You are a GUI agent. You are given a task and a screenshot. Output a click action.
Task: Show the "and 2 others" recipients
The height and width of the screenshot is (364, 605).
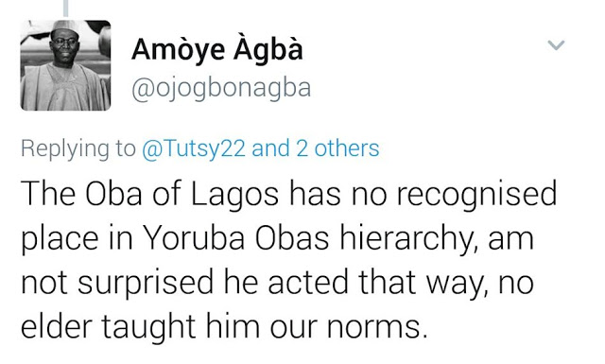[x=315, y=148]
